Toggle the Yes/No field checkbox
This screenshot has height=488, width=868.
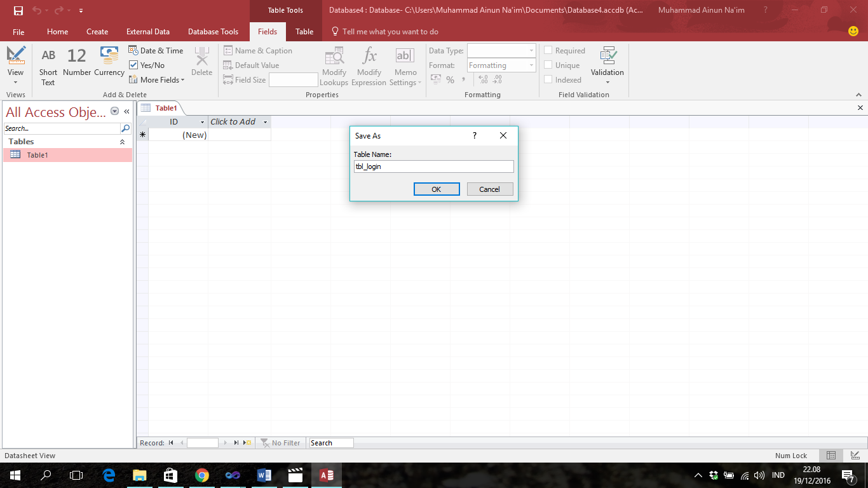(x=133, y=65)
